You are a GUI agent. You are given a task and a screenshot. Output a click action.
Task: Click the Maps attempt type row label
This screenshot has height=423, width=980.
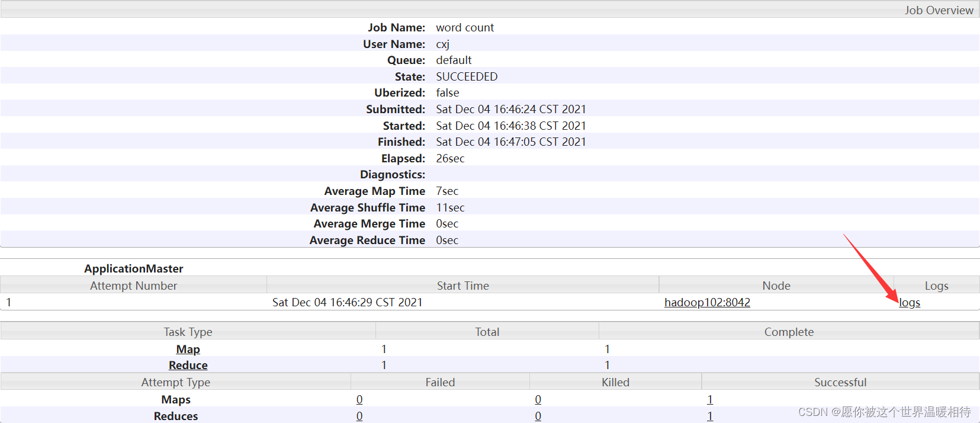coord(176,400)
